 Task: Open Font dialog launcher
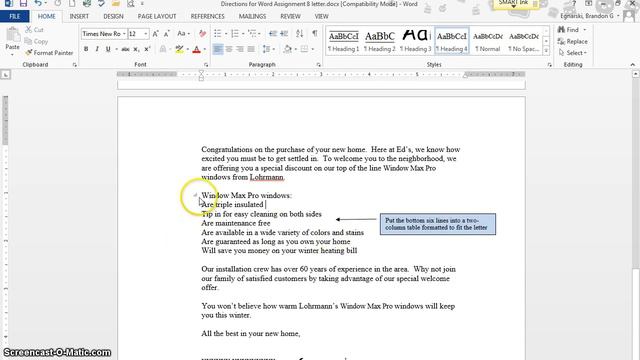206,64
